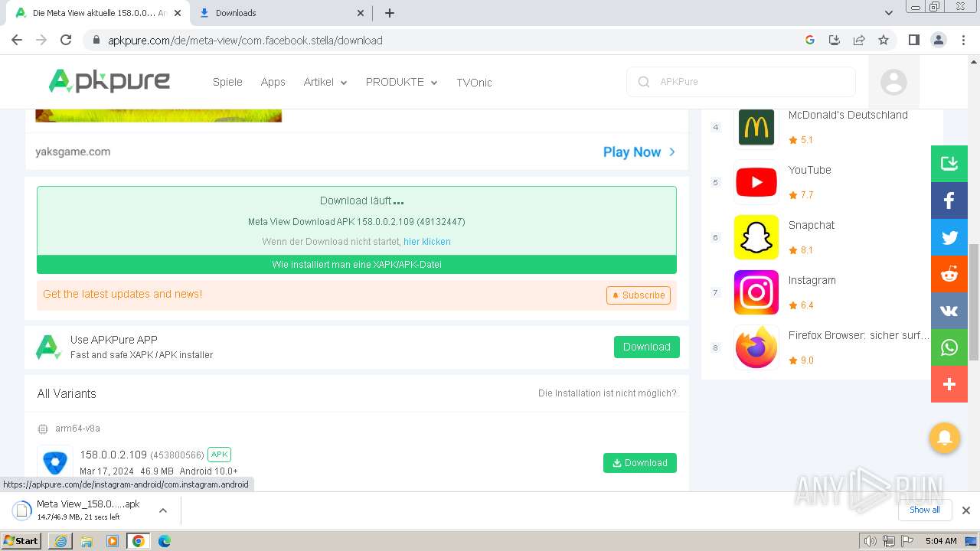Click the orange notification bell icon
The image size is (980, 551).
point(944,438)
